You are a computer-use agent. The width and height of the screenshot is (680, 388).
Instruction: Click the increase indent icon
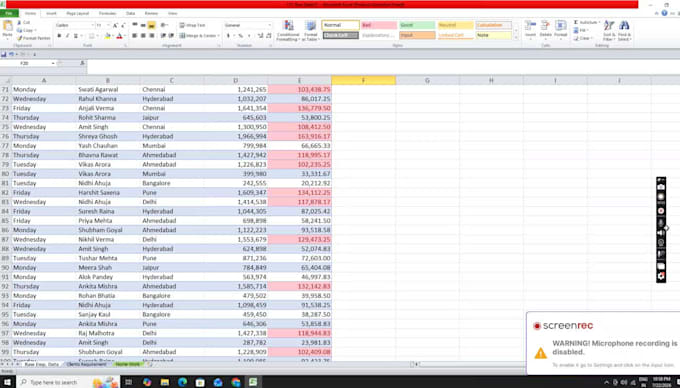point(171,36)
